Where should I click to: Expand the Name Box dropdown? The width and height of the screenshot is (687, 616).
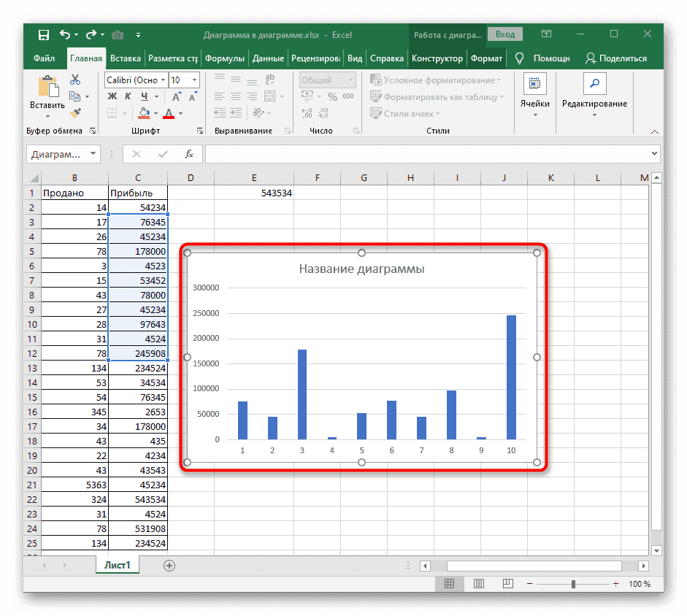coord(93,154)
